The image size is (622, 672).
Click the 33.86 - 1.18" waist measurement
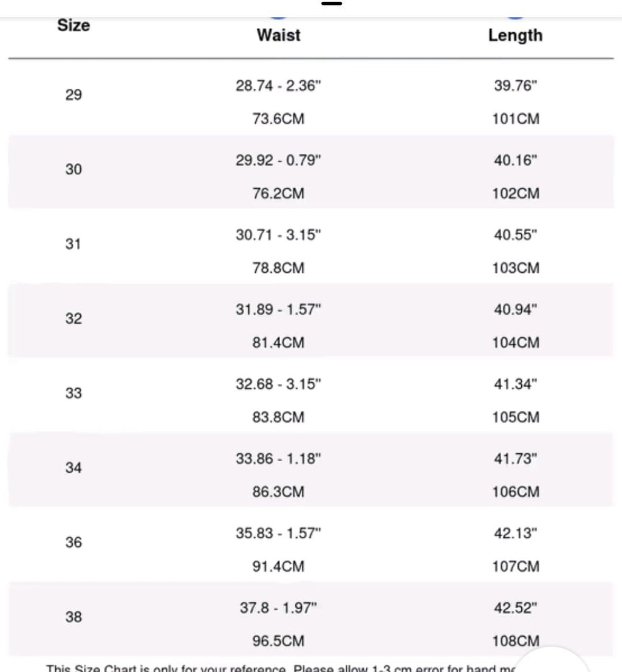(x=278, y=459)
